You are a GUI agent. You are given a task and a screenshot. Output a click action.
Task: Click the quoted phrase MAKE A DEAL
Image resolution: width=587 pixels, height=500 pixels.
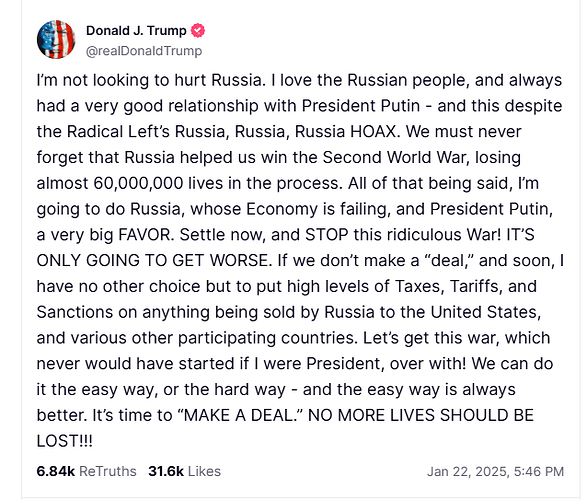coord(241,415)
